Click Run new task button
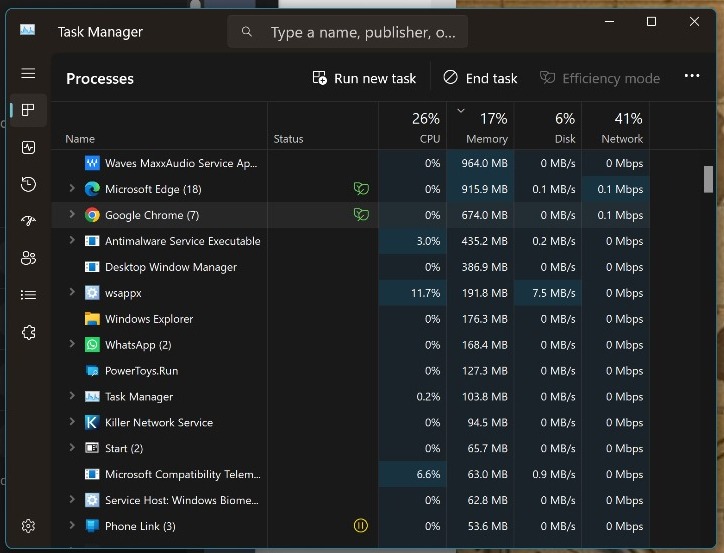Viewport: 724px width, 553px height. [x=364, y=78]
